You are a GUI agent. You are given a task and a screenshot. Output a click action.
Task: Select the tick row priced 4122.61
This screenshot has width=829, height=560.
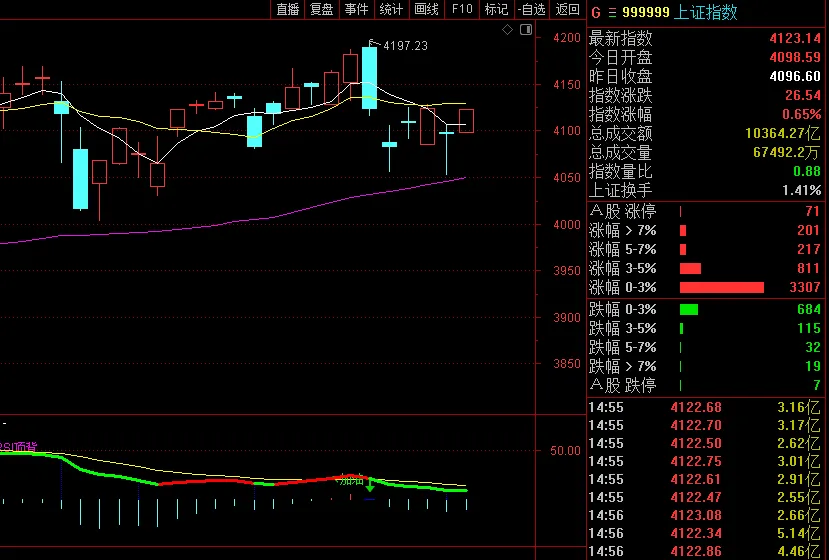pyautogui.click(x=705, y=480)
